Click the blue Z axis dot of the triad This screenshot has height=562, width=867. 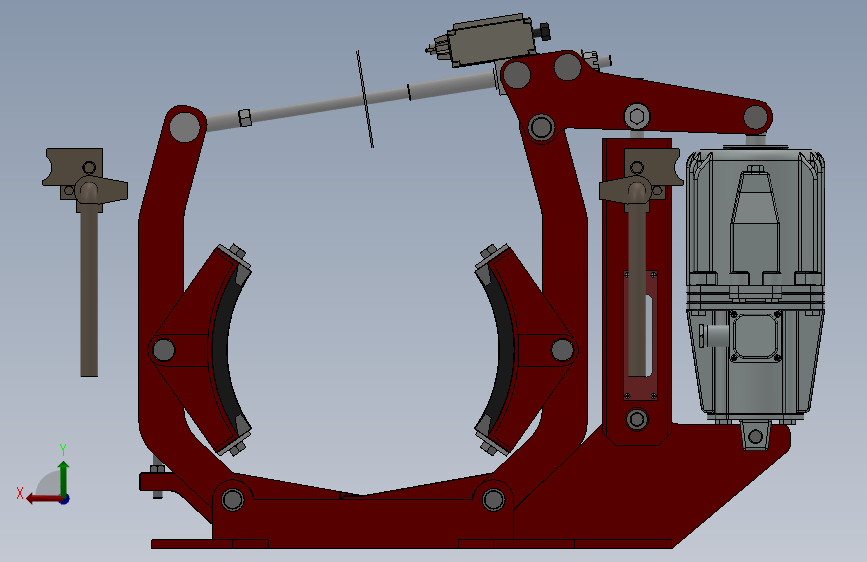pyautogui.click(x=65, y=499)
